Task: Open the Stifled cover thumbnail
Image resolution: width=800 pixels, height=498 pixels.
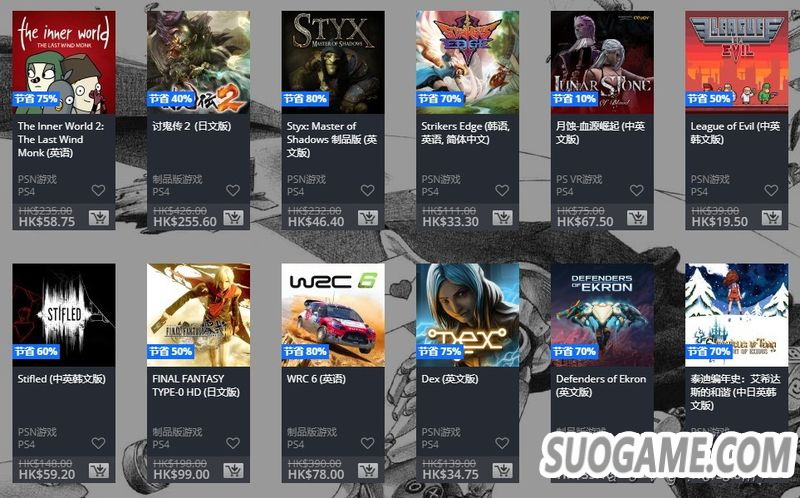Action: 64,315
